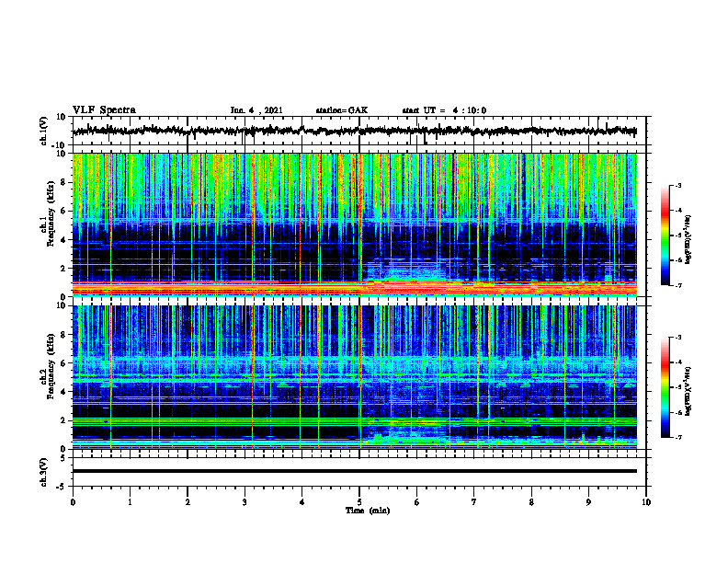The image size is (728, 563).
Task: Click time axis tick label "7"
Action: tap(474, 502)
